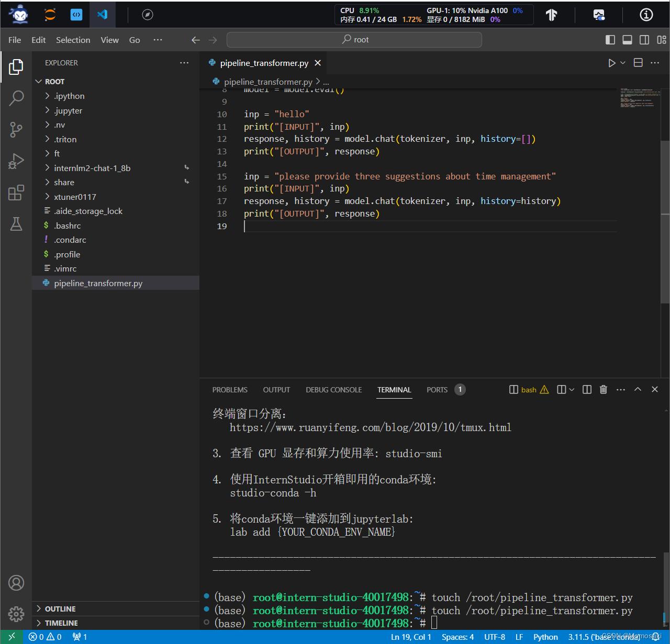Split the editor to the right
The image size is (670, 644).
tap(638, 63)
